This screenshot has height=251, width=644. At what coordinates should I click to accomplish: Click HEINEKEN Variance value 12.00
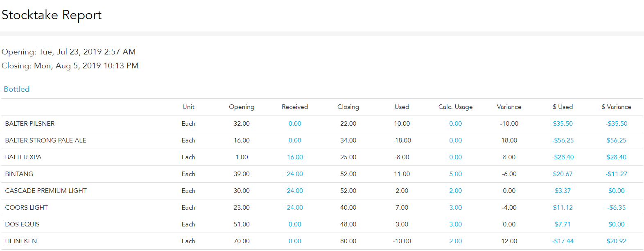509,241
